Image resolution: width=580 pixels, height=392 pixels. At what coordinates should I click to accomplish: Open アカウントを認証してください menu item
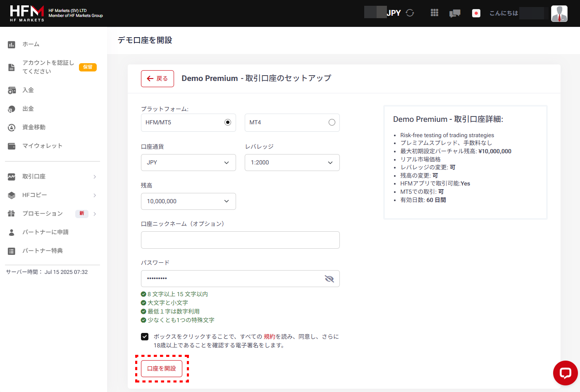point(48,67)
